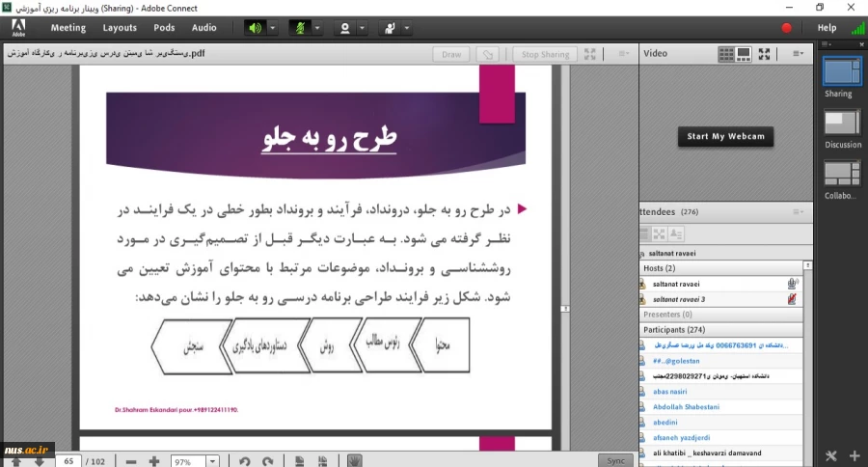868x467 pixels.
Task: Collapse the Participants (274) group
Action: pyautogui.click(x=720, y=330)
